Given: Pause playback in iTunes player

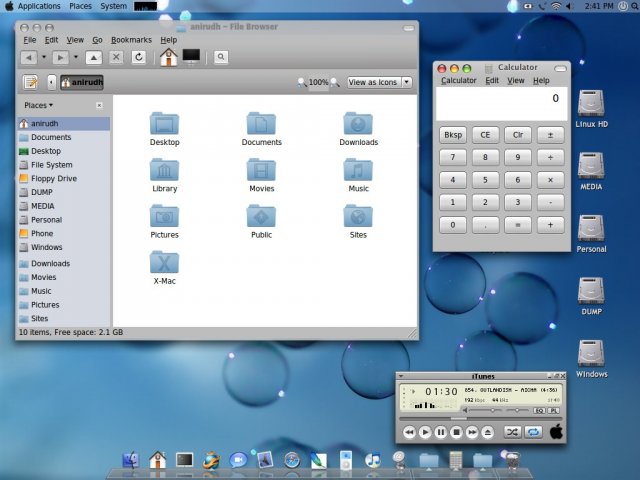Looking at the screenshot, I should click(441, 432).
